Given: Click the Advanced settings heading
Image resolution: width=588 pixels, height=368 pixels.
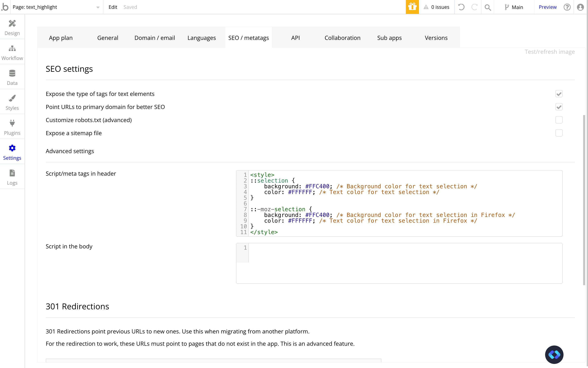Looking at the screenshot, I should [70, 151].
